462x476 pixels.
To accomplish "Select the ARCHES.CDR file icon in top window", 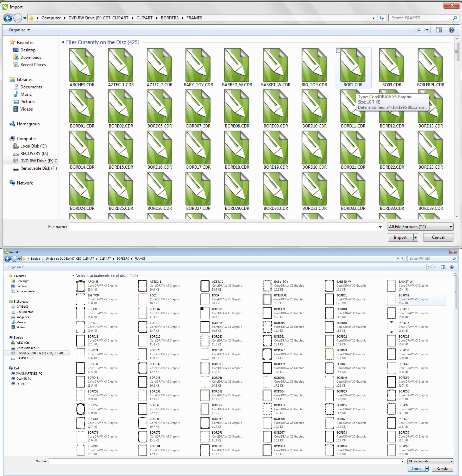I will (82, 65).
